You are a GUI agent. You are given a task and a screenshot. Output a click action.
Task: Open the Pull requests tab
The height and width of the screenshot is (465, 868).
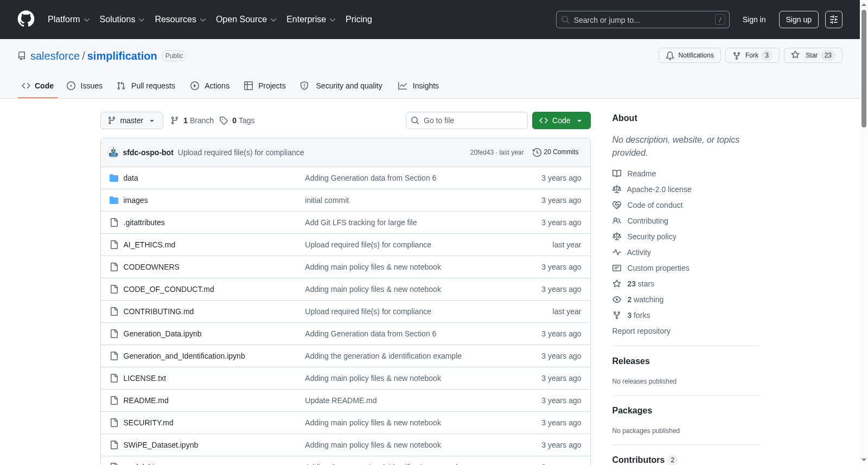(x=146, y=86)
